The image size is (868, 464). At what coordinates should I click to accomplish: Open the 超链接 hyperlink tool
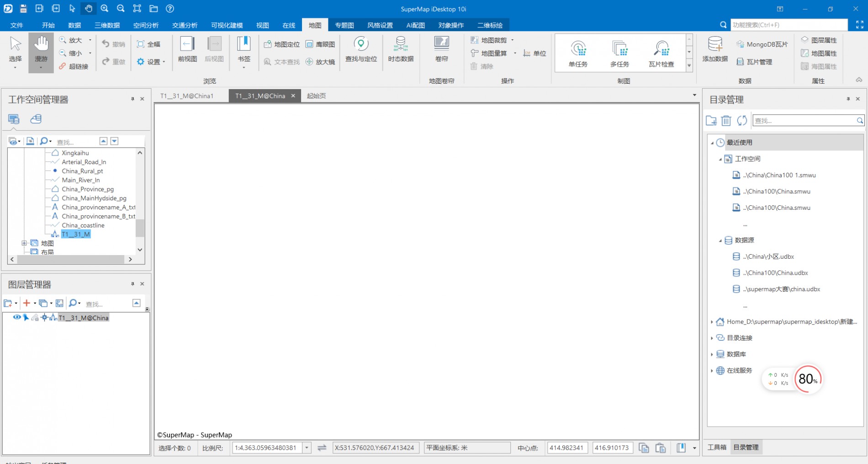pos(74,66)
